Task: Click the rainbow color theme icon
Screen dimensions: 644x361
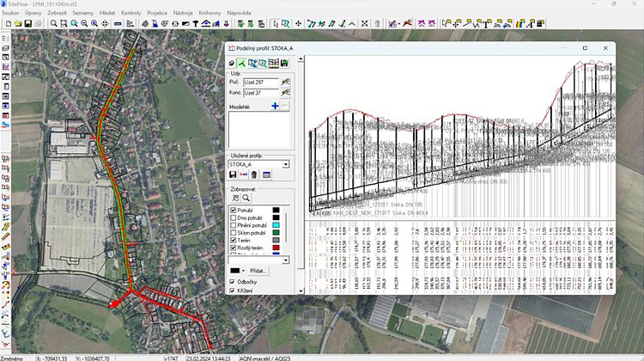Action: (x=520, y=23)
